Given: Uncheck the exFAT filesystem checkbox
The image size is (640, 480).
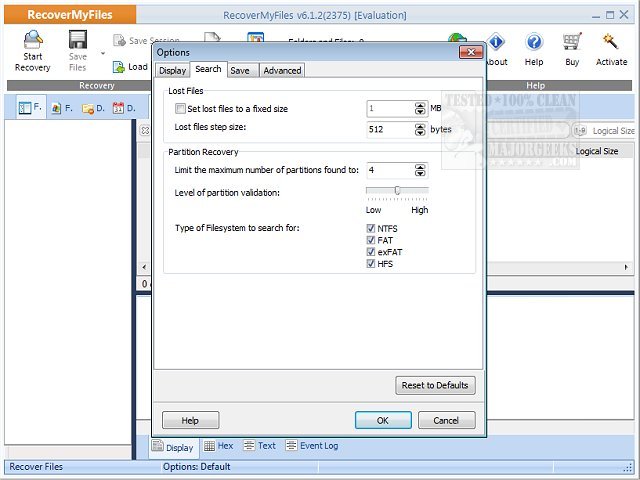Looking at the screenshot, I should [x=371, y=252].
